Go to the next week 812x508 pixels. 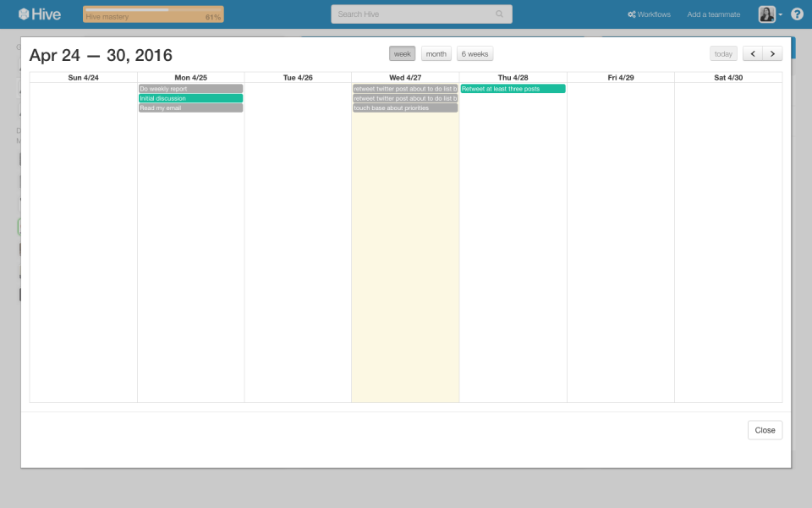pyautogui.click(x=772, y=53)
